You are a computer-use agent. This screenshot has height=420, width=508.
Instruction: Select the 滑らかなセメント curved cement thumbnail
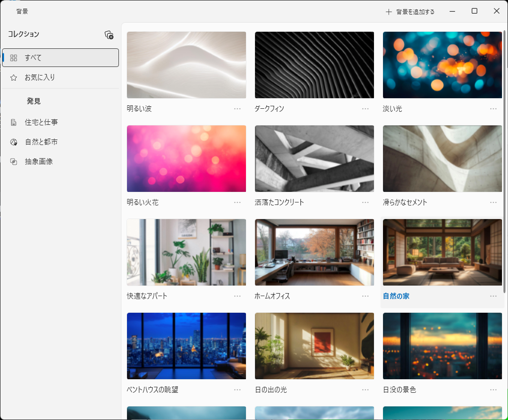(442, 159)
